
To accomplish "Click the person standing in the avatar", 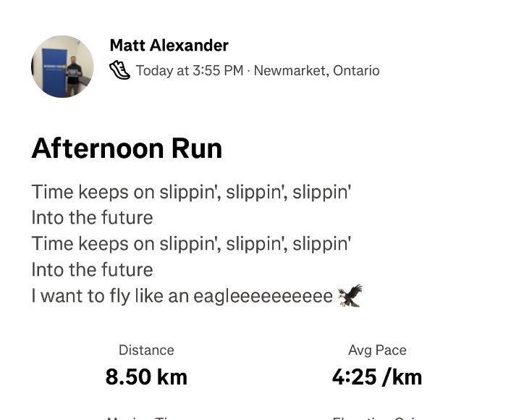I will click(x=74, y=75).
